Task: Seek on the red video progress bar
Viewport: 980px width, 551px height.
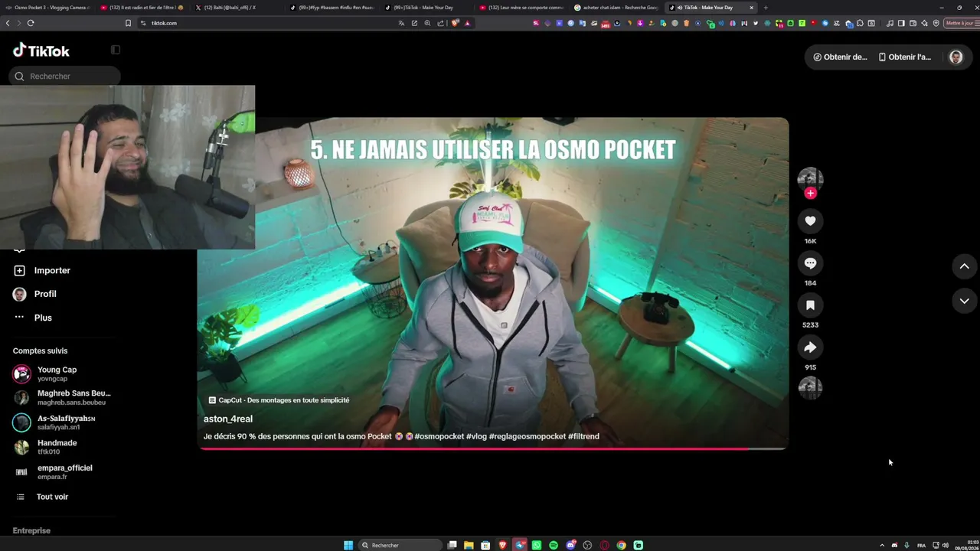Action: 493,448
